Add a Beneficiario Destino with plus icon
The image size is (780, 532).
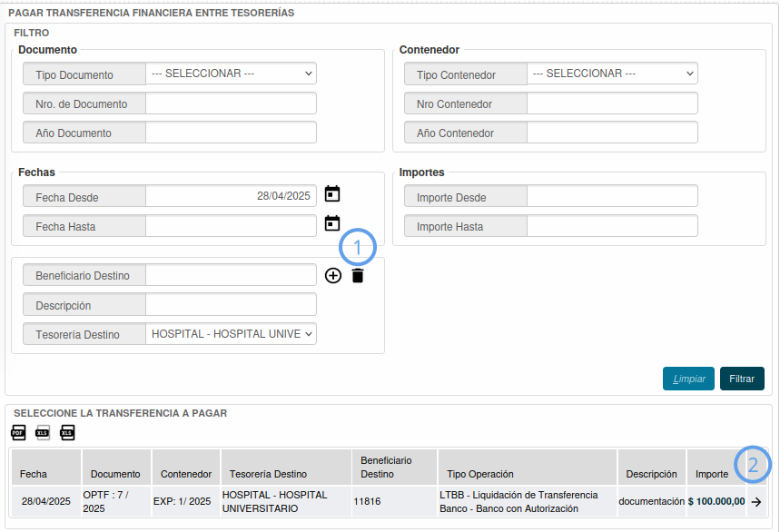tap(333, 275)
